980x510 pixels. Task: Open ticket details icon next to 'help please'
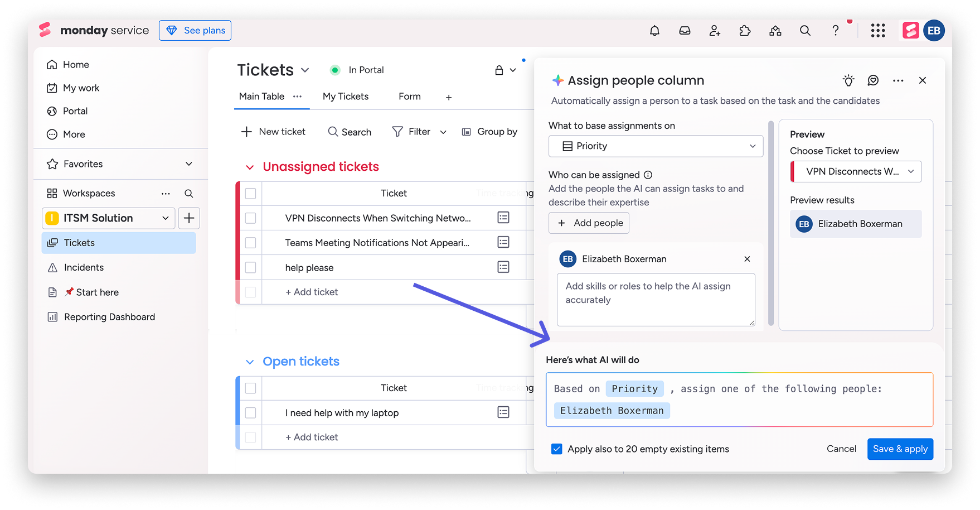coord(503,267)
